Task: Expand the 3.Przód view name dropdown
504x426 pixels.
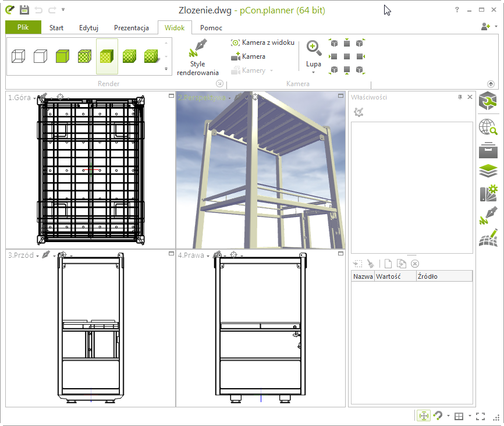Action: 37,255
